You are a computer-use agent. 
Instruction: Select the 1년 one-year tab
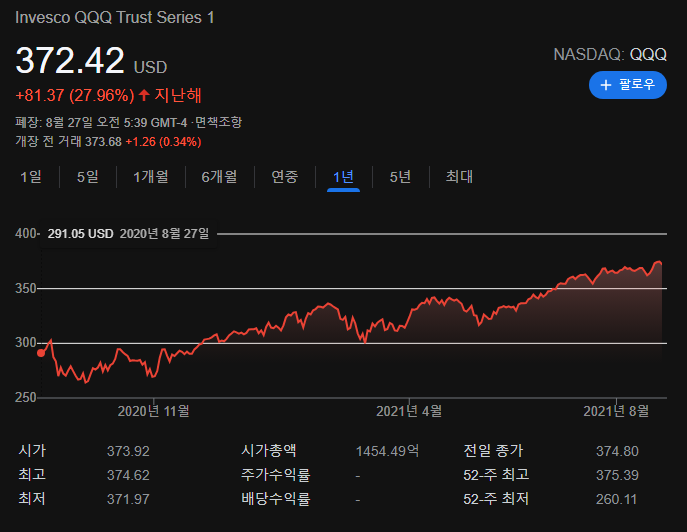click(343, 177)
